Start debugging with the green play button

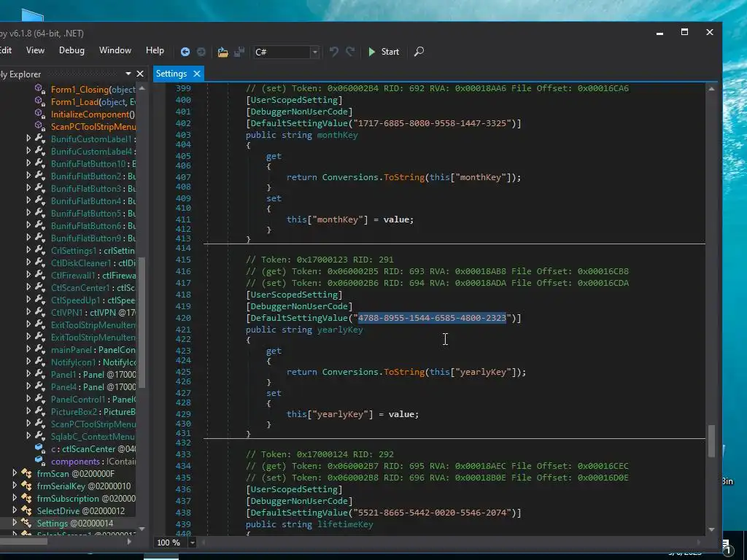click(x=371, y=52)
